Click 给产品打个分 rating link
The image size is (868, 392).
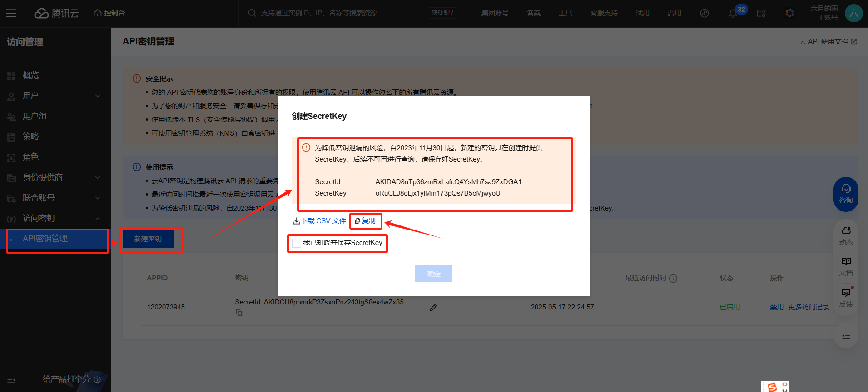(71, 379)
